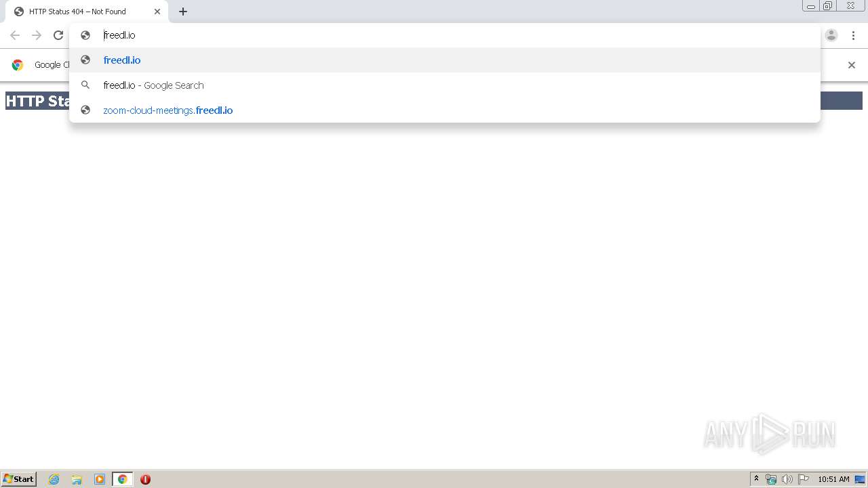Go back using the back arrow
The height and width of the screenshot is (488, 868).
[x=15, y=35]
